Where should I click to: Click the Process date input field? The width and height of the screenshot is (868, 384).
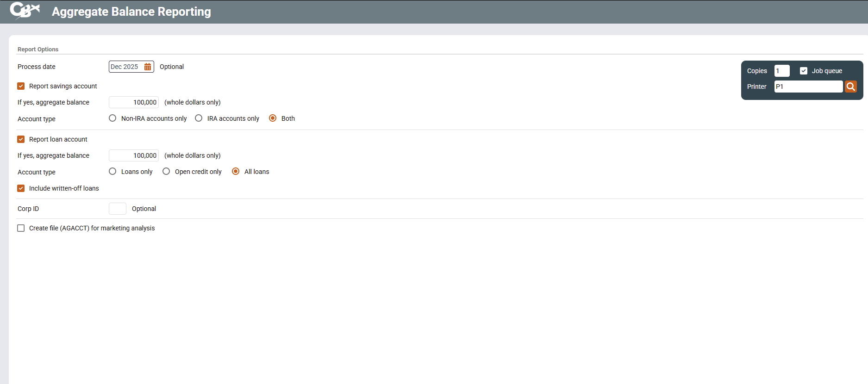pyautogui.click(x=125, y=67)
